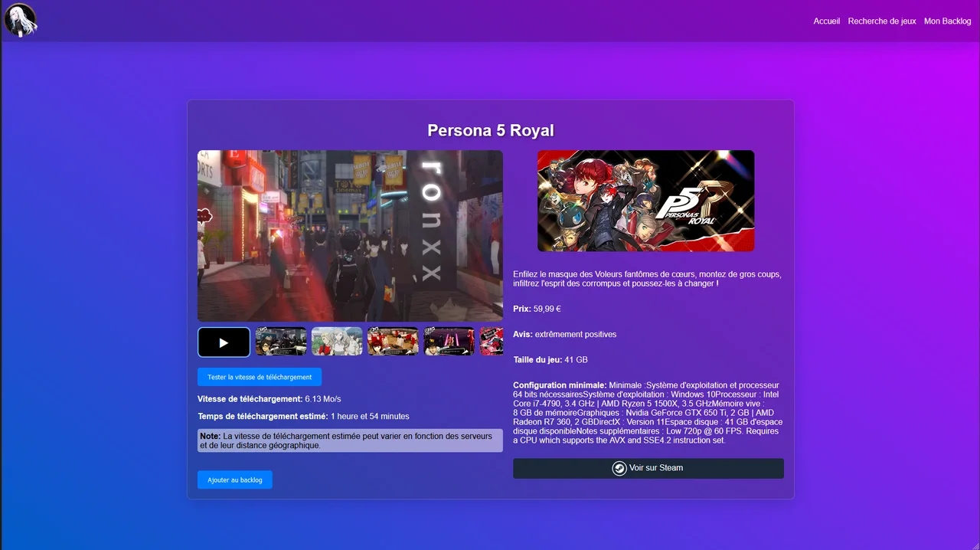The image size is (980, 550).
Task: Select the fifth screenshot thumbnail with pink neon scene
Action: click(449, 342)
